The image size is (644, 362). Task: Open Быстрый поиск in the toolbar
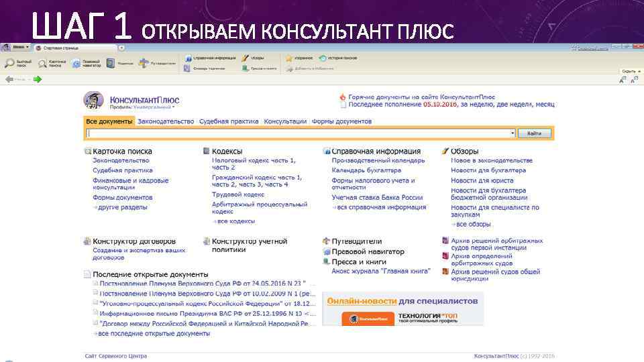click(x=18, y=63)
